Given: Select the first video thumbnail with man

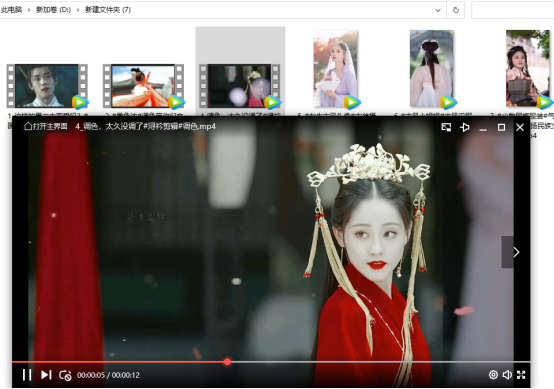Looking at the screenshot, I should (x=47, y=86).
